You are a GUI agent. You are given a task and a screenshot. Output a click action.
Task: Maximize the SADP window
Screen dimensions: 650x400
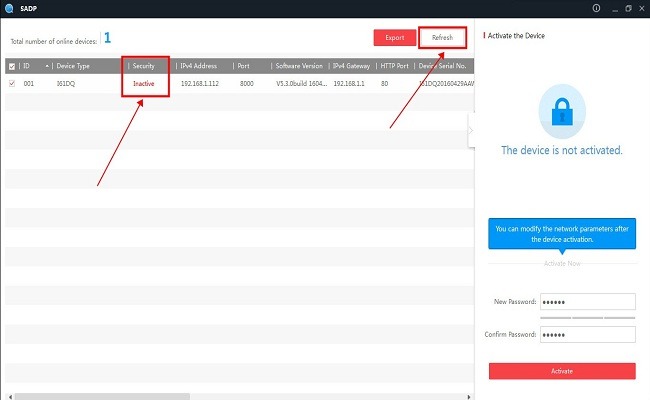click(627, 8)
